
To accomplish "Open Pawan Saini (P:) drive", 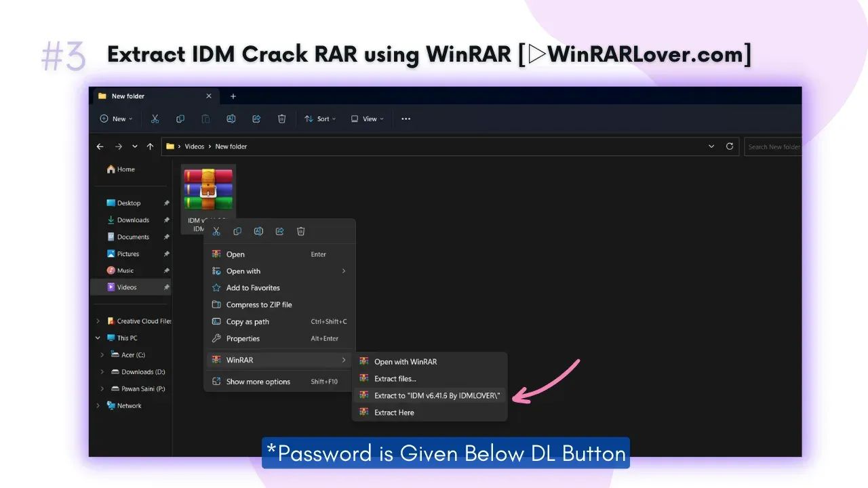I will tap(138, 389).
